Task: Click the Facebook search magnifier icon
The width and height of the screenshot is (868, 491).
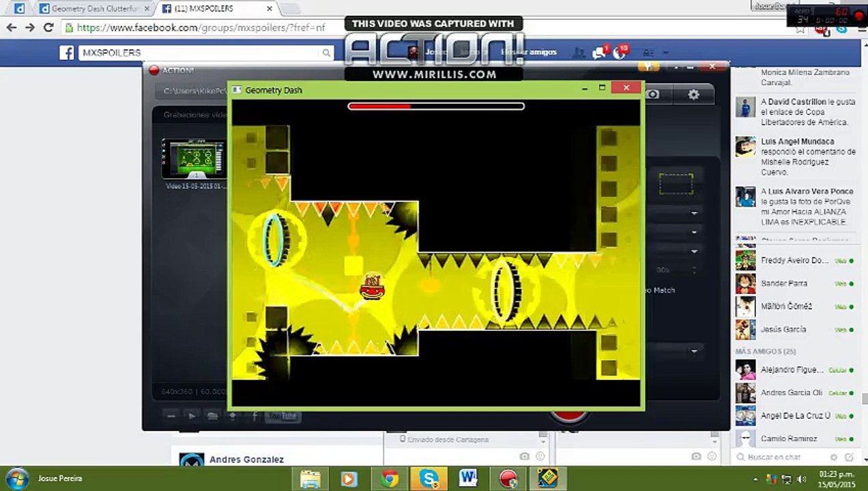Action: tap(327, 53)
